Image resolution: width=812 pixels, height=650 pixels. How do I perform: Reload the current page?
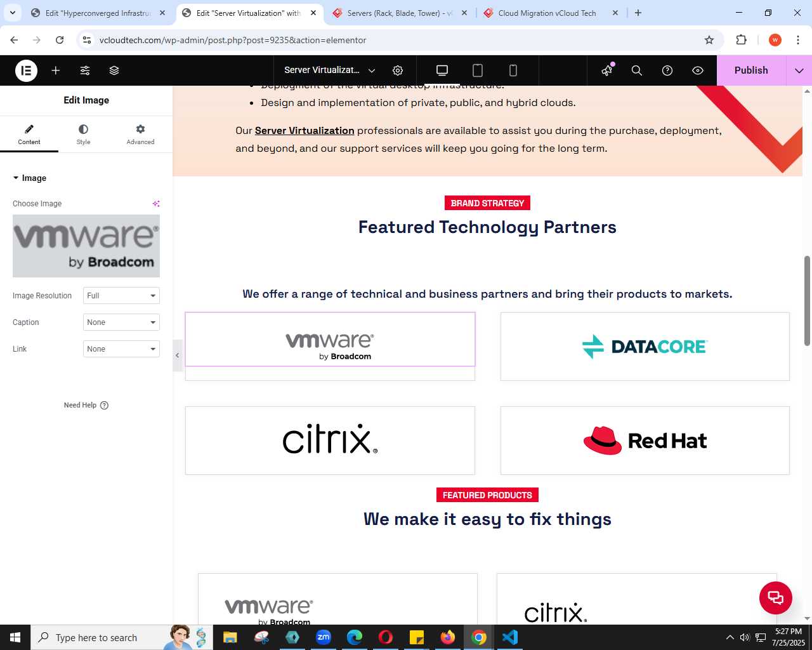click(60, 40)
